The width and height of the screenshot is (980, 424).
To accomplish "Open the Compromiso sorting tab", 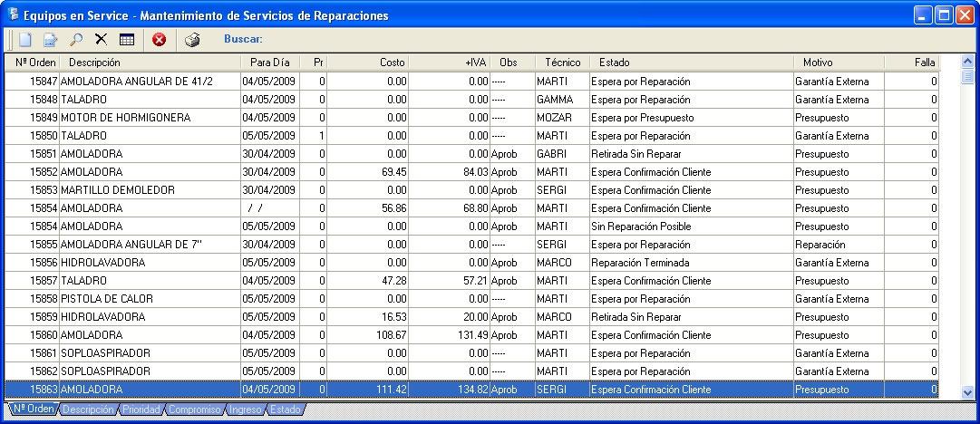I will (193, 410).
